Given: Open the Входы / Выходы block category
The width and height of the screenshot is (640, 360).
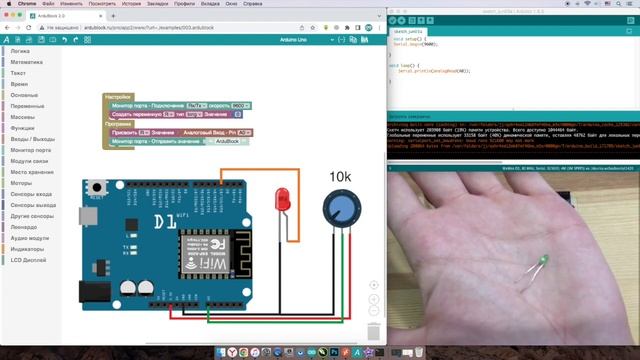Looking at the screenshot, I should pos(33,139).
